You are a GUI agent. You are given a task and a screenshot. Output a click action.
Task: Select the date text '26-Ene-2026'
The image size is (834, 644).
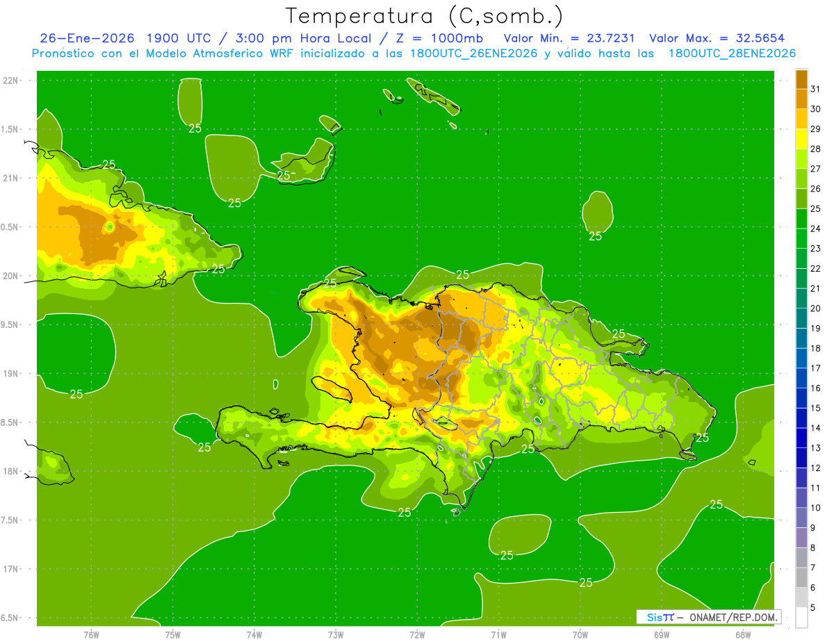click(x=88, y=38)
